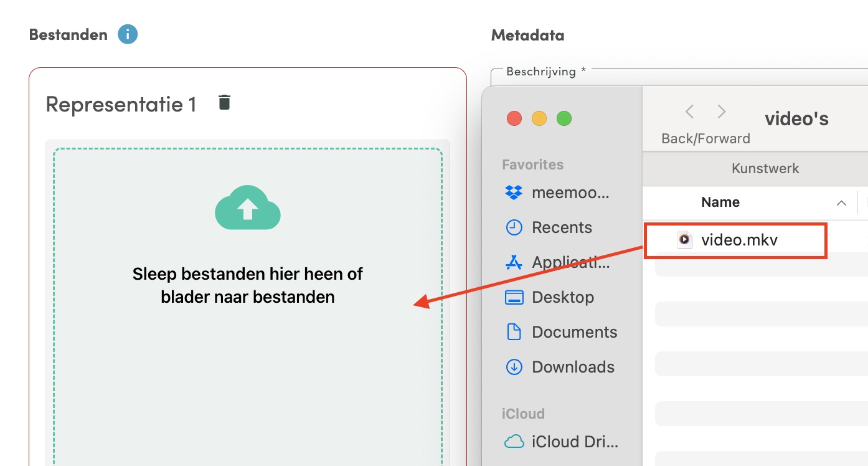This screenshot has height=466, width=868.
Task: Open iCloud Drive in sidebar
Action: (x=562, y=442)
